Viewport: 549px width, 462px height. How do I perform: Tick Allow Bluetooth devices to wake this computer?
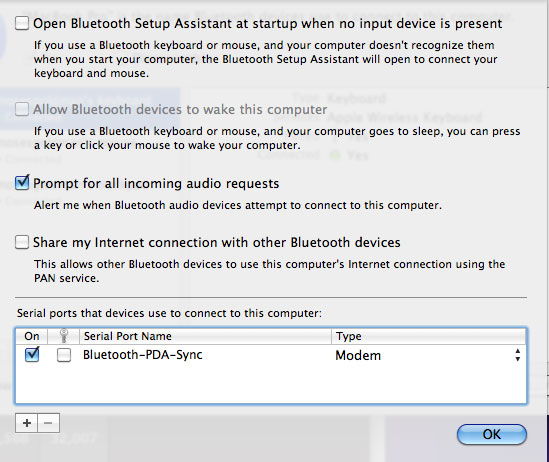pyautogui.click(x=22, y=109)
